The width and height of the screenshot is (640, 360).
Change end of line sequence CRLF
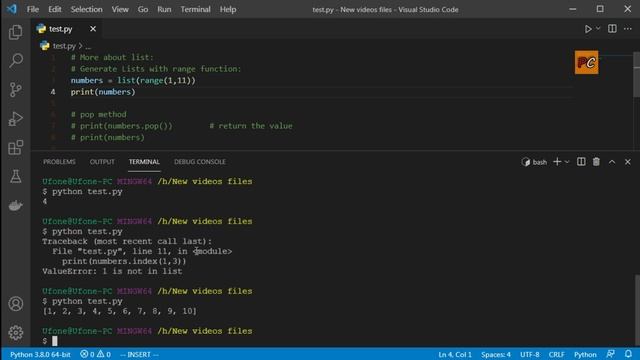(556, 354)
